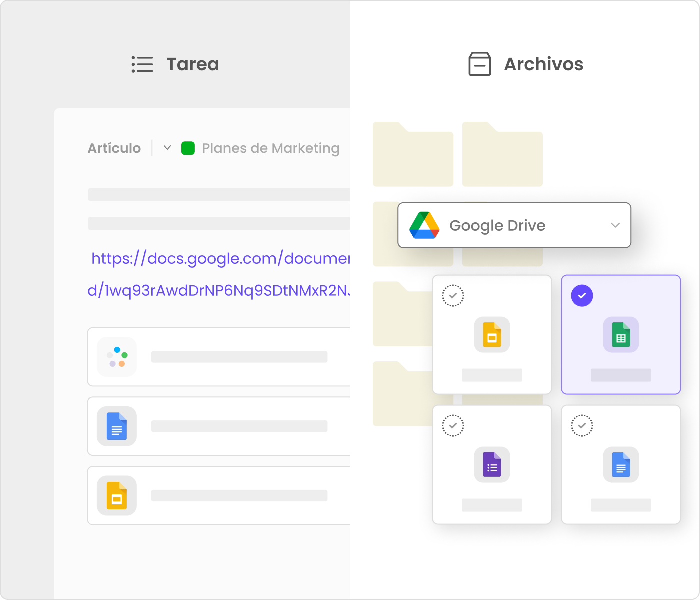The width and height of the screenshot is (700, 600).
Task: Click the purple Google Forms file icon
Action: click(x=492, y=465)
